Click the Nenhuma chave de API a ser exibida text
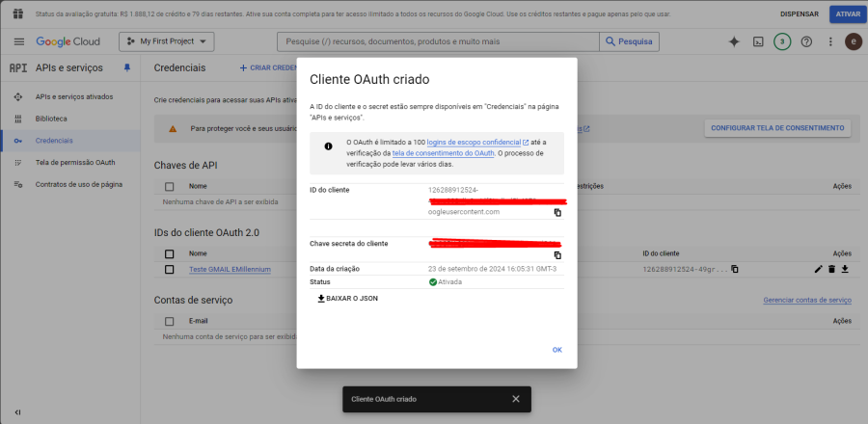The width and height of the screenshot is (868, 424). pos(220,201)
